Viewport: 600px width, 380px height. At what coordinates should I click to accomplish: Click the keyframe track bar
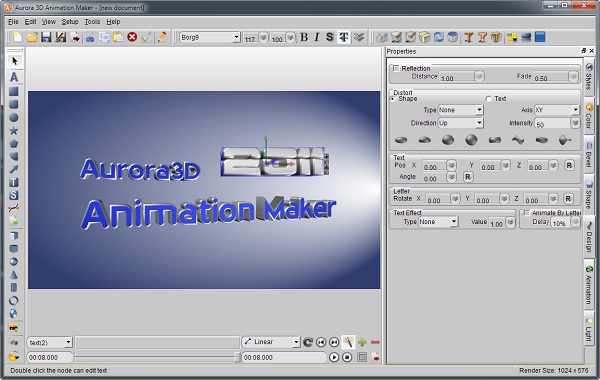click(157, 342)
